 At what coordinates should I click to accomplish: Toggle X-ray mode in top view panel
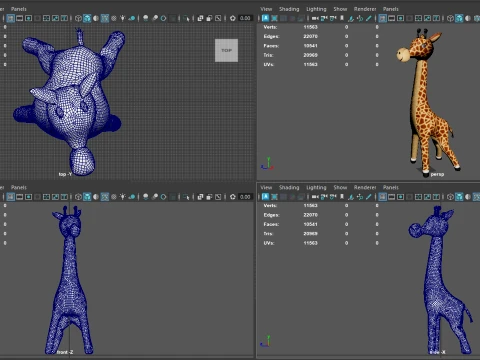[x=200, y=18]
